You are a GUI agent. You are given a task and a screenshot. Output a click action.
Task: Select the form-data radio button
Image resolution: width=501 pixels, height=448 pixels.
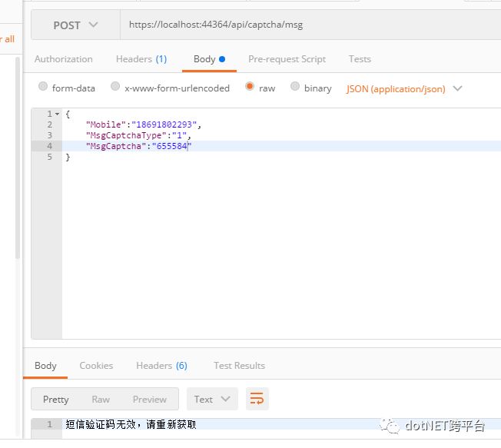(43, 86)
